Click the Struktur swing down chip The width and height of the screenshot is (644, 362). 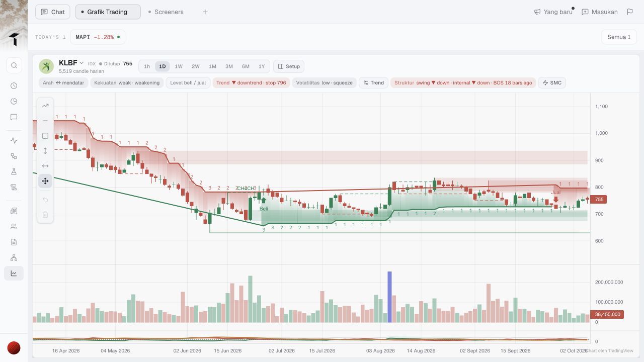point(463,83)
